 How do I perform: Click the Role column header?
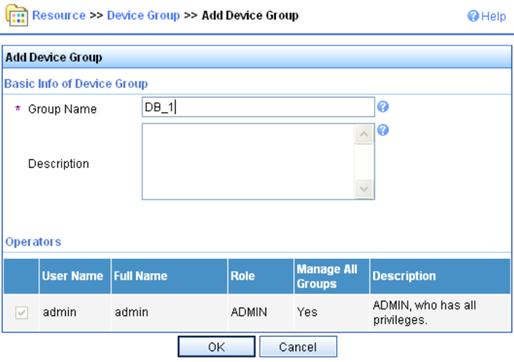(261, 276)
